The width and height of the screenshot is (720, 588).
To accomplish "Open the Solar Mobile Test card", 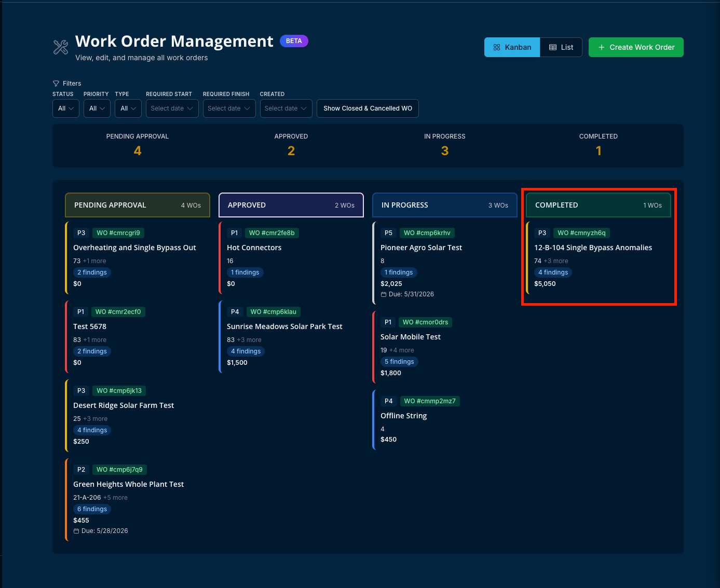I will 445,347.
